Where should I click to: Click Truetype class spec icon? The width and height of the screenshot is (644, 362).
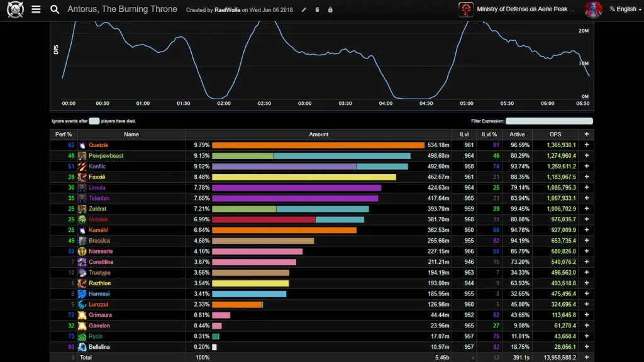[82, 273]
